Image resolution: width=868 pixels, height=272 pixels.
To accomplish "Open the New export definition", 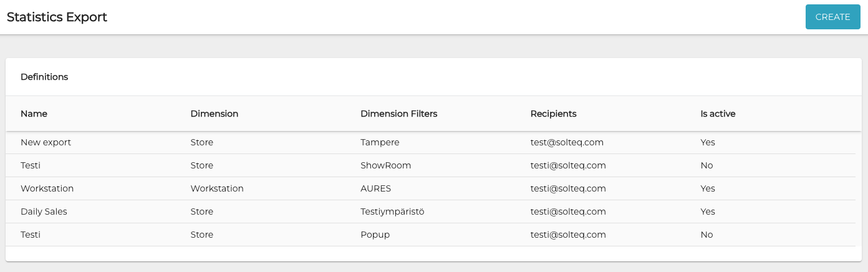I will (x=46, y=142).
